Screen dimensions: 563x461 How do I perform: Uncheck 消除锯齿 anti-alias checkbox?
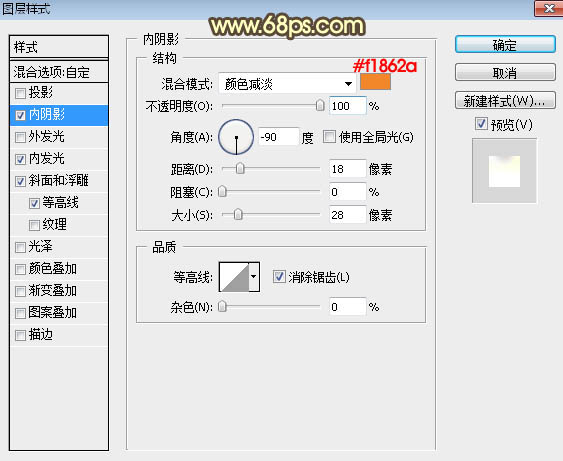tap(279, 277)
